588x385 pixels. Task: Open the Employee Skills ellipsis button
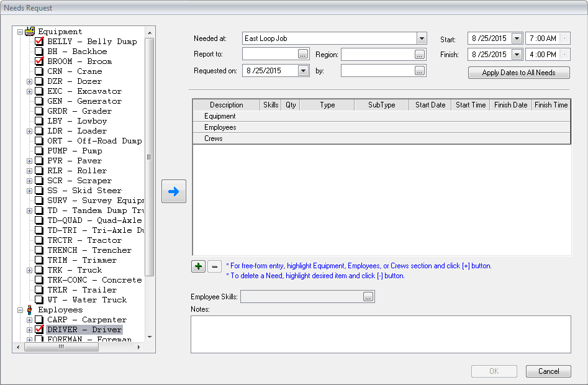pyautogui.click(x=368, y=297)
